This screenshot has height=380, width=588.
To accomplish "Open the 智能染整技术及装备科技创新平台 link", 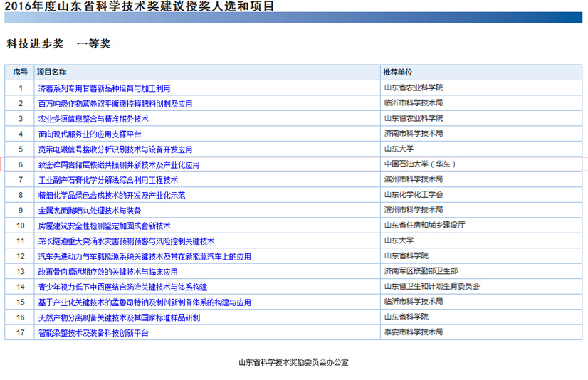I will tap(93, 333).
